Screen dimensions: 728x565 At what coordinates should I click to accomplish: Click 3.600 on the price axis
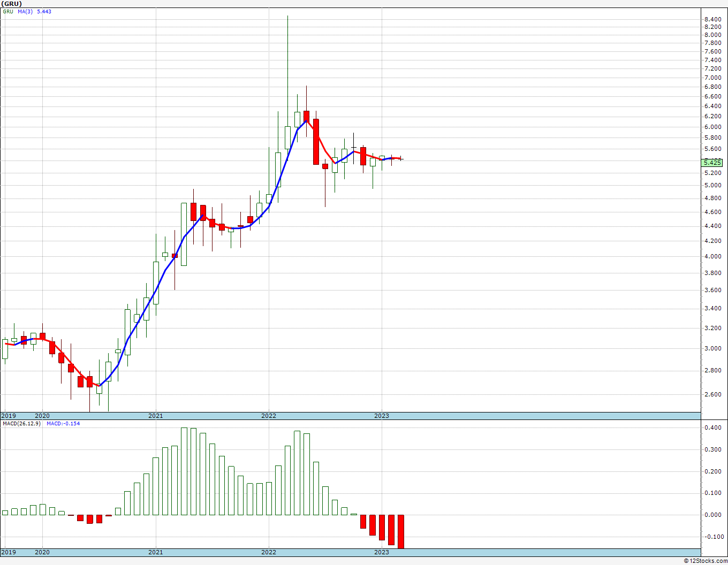712,290
